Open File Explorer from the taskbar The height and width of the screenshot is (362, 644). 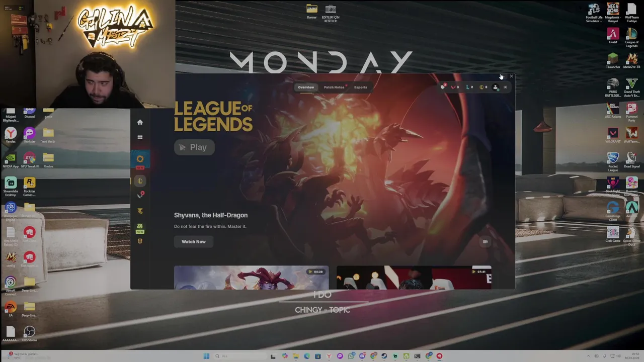point(295,356)
